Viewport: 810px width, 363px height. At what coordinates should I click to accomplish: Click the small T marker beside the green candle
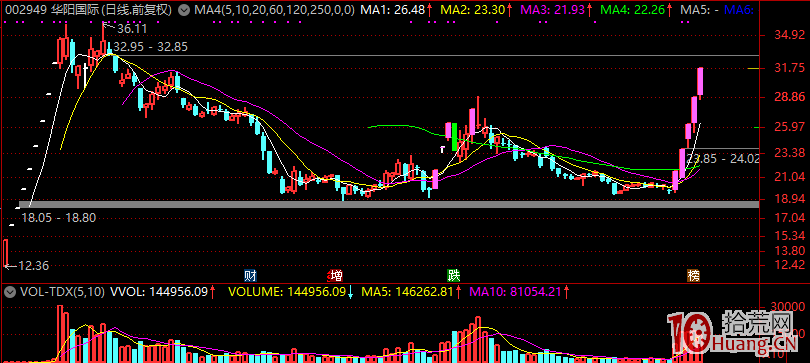[442, 149]
